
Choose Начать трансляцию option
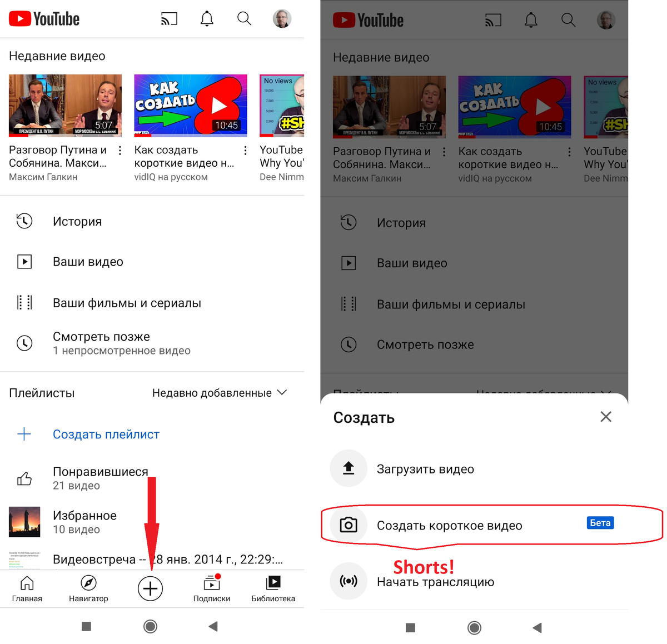coord(474,581)
